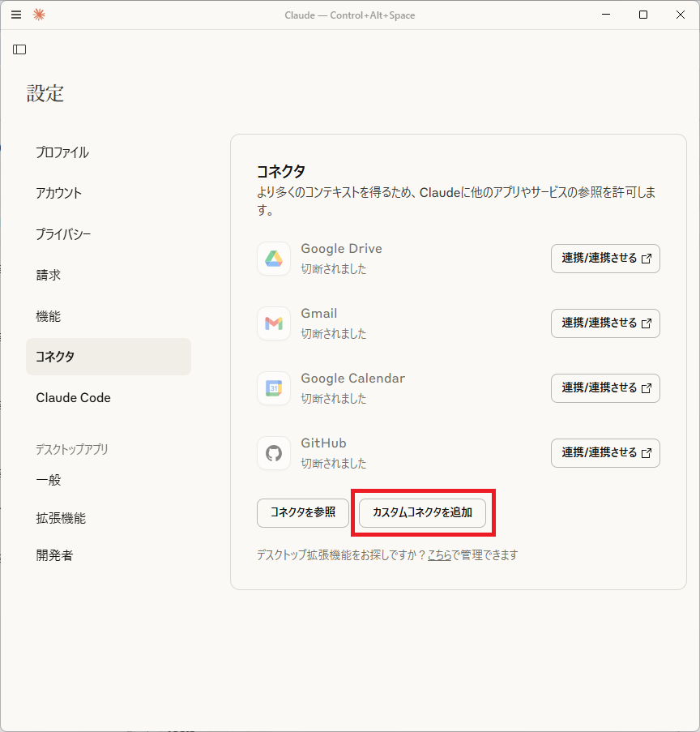Viewport: 700px width, 732px height.
Task: Open the hamburger menu in title bar
Action: click(16, 15)
